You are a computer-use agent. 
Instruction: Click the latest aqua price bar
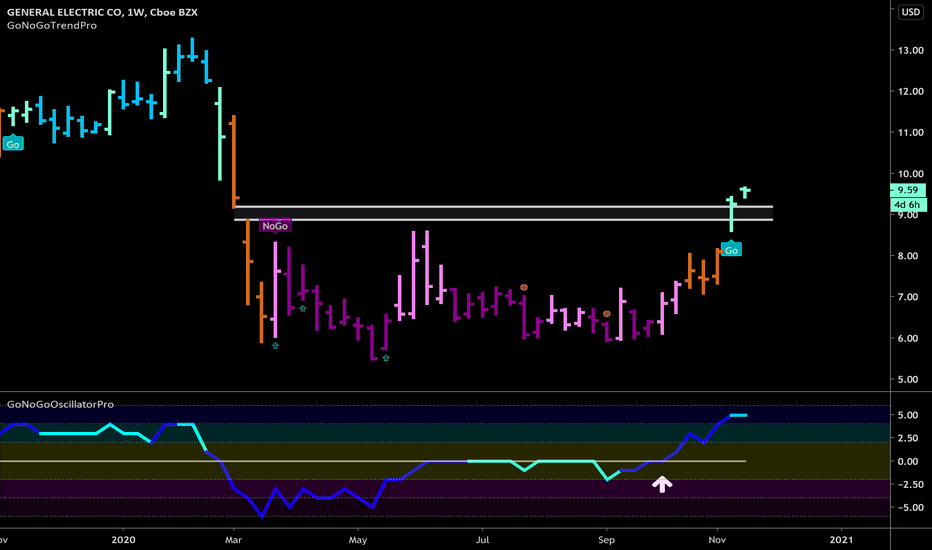click(745, 192)
